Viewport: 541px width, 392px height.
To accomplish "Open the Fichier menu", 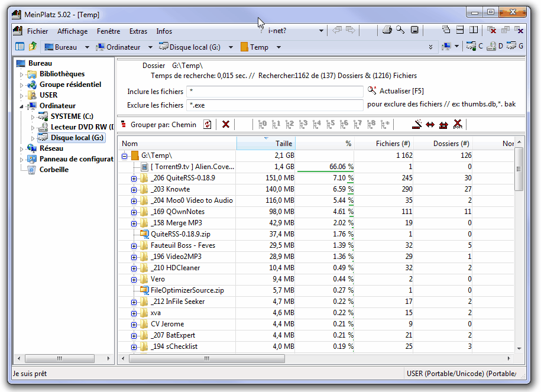I will [38, 31].
